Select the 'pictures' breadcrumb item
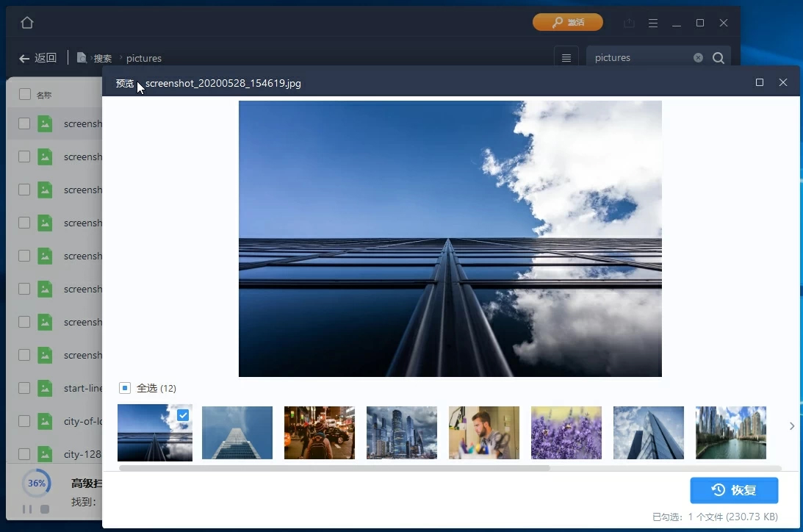 tap(144, 58)
